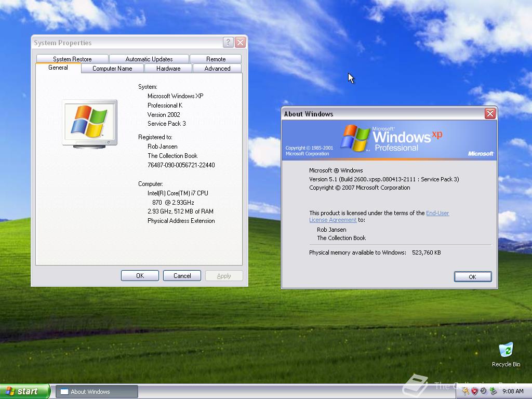Open the Automatic Updates tab
The height and width of the screenshot is (399, 532).
pyautogui.click(x=149, y=59)
